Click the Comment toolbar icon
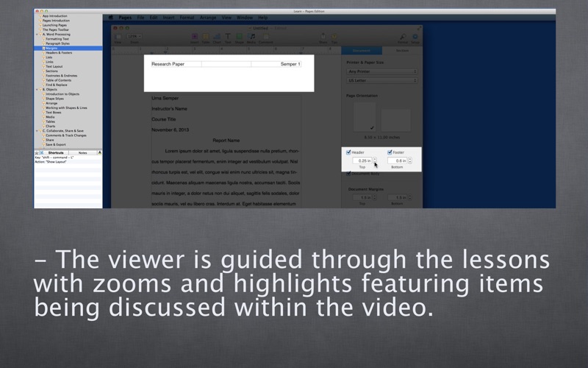The image size is (588, 368). [265, 36]
